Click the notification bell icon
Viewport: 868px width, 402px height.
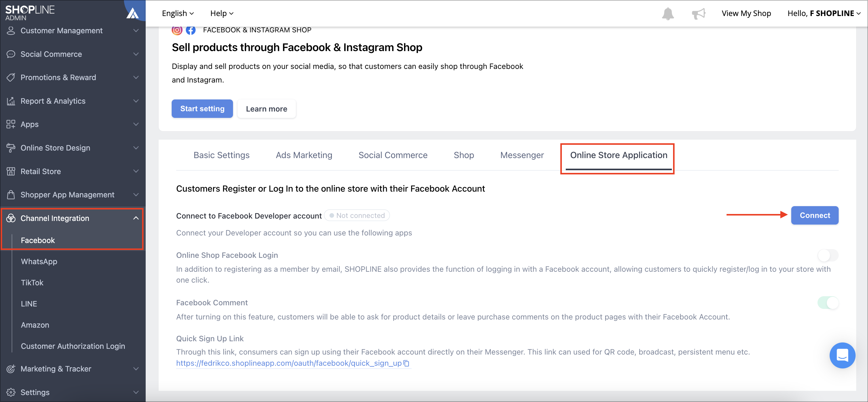click(x=668, y=14)
